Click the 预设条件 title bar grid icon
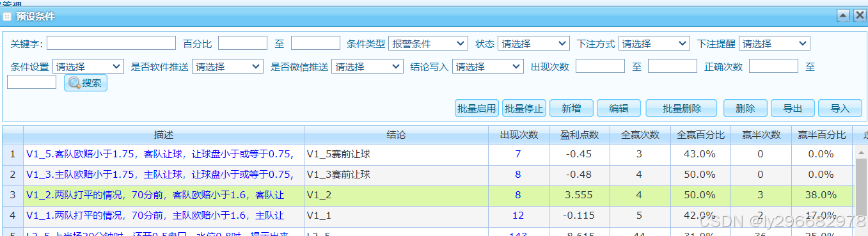The image size is (868, 236). (8, 17)
